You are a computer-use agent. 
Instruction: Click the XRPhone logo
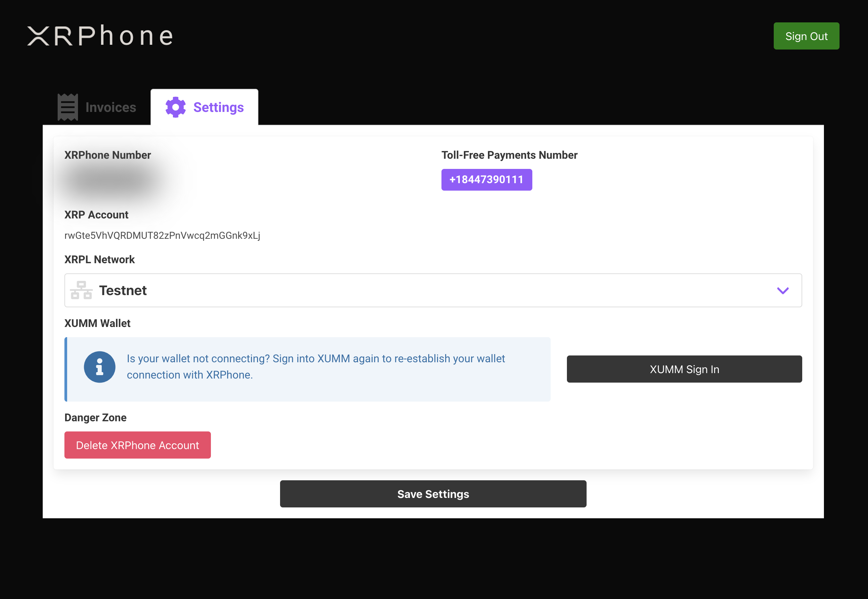coord(100,36)
